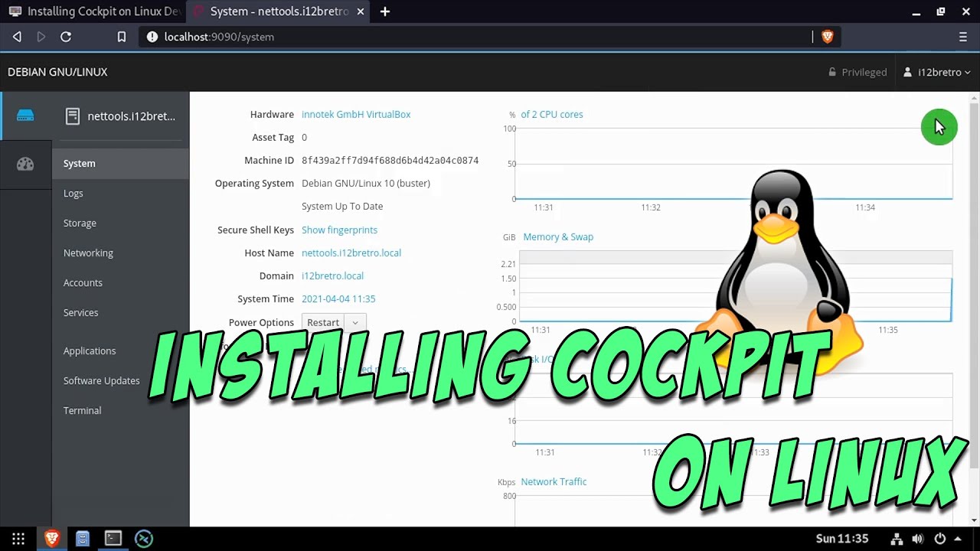Open the i12bretro user dropdown menu
This screenshot has width=980, height=551.
point(937,72)
